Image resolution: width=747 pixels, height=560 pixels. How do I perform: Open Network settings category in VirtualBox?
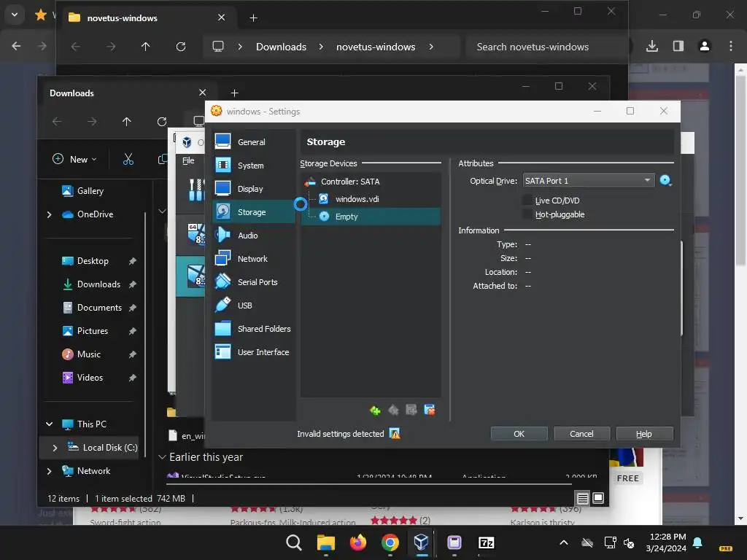tap(253, 259)
